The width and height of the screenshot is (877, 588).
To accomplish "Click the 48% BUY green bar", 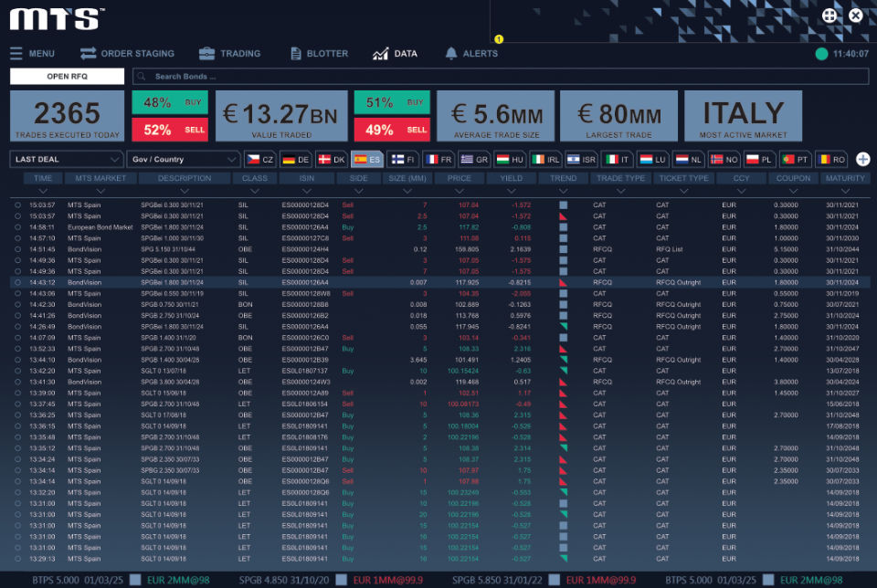I will pos(170,102).
